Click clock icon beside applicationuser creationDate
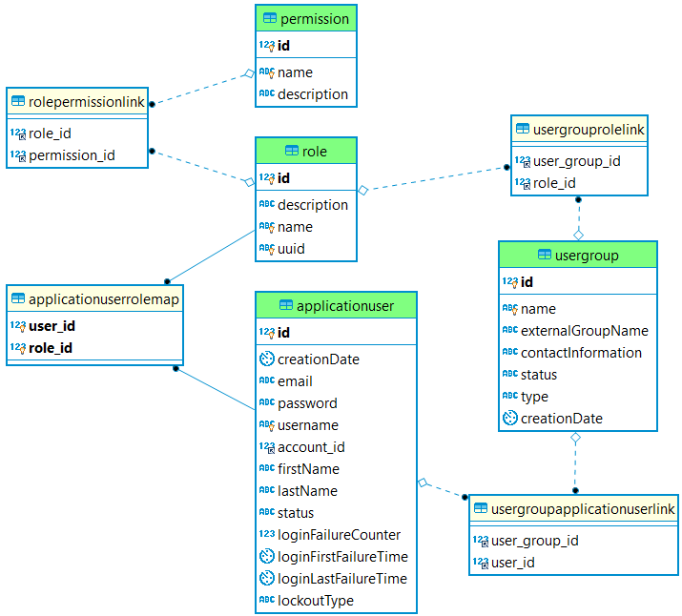The image size is (682, 616). [x=267, y=359]
